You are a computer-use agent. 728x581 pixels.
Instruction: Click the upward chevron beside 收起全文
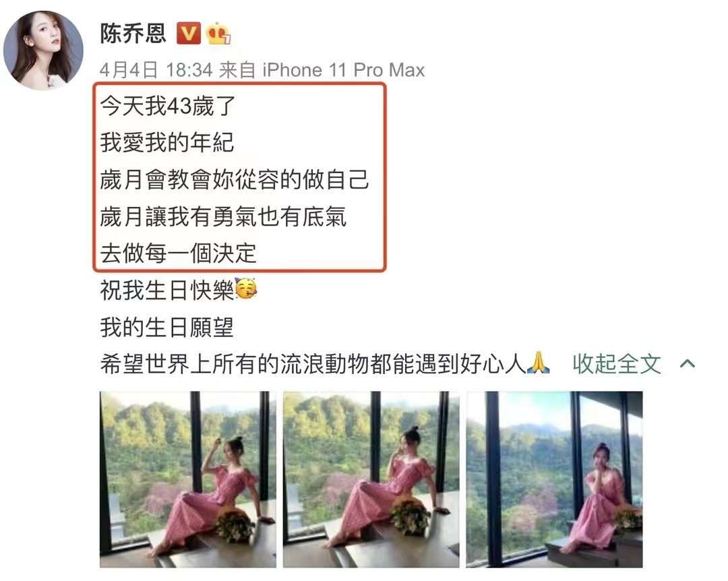pyautogui.click(x=688, y=364)
